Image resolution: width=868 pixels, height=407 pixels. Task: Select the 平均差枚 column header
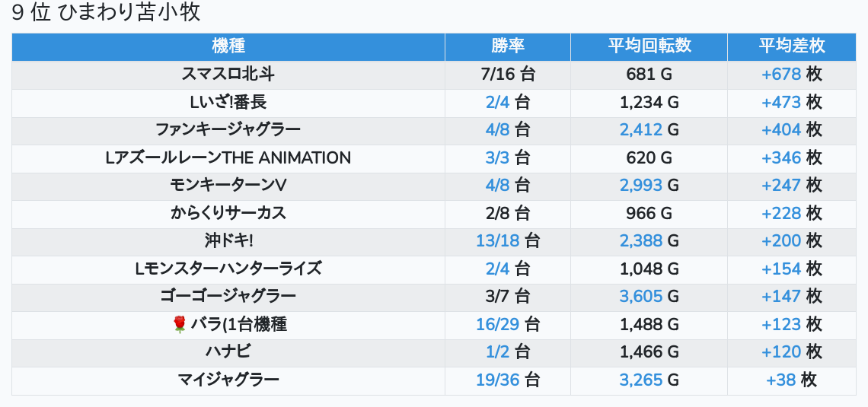click(x=791, y=46)
